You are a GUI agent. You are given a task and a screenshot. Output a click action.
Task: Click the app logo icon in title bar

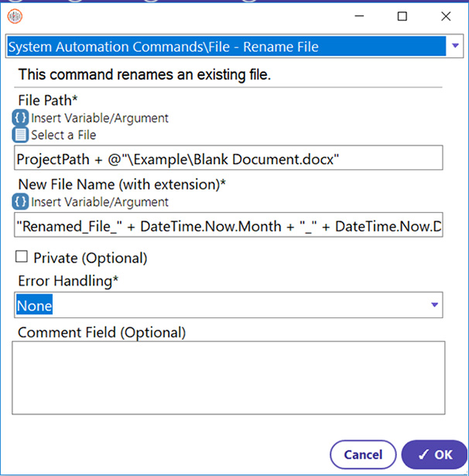(15, 16)
